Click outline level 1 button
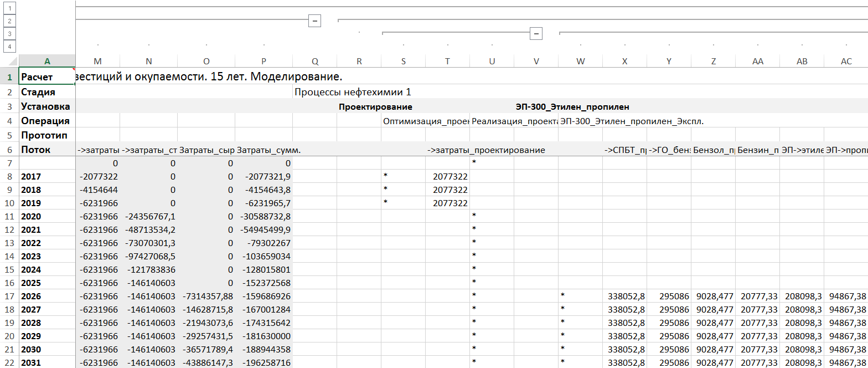 pos(11,8)
